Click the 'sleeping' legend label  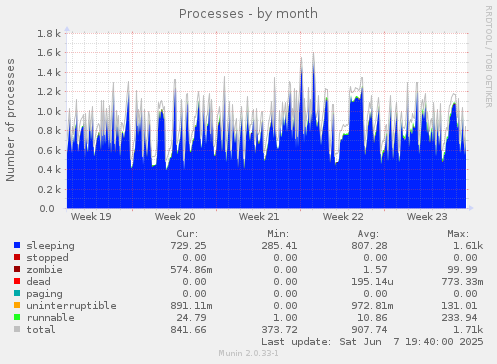tap(51, 246)
